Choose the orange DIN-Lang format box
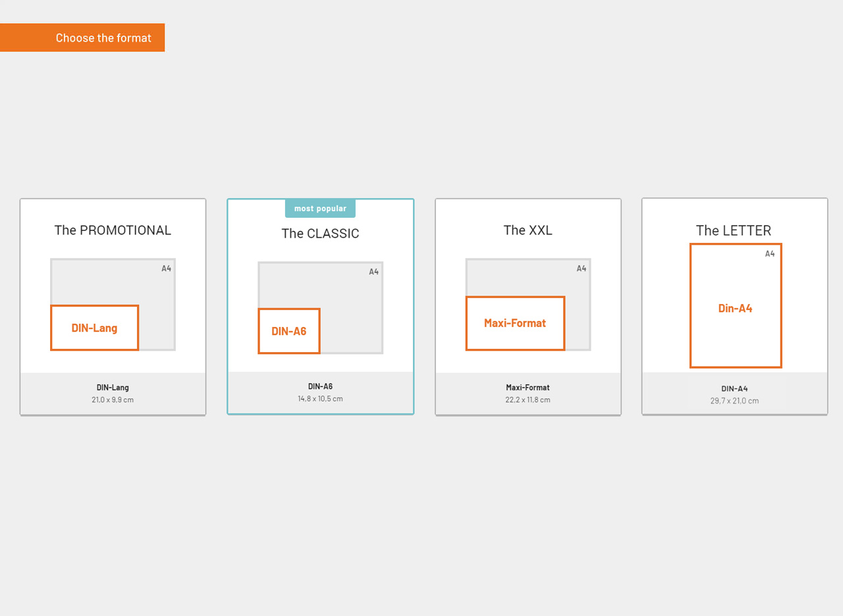This screenshot has height=616, width=843. pos(95,328)
